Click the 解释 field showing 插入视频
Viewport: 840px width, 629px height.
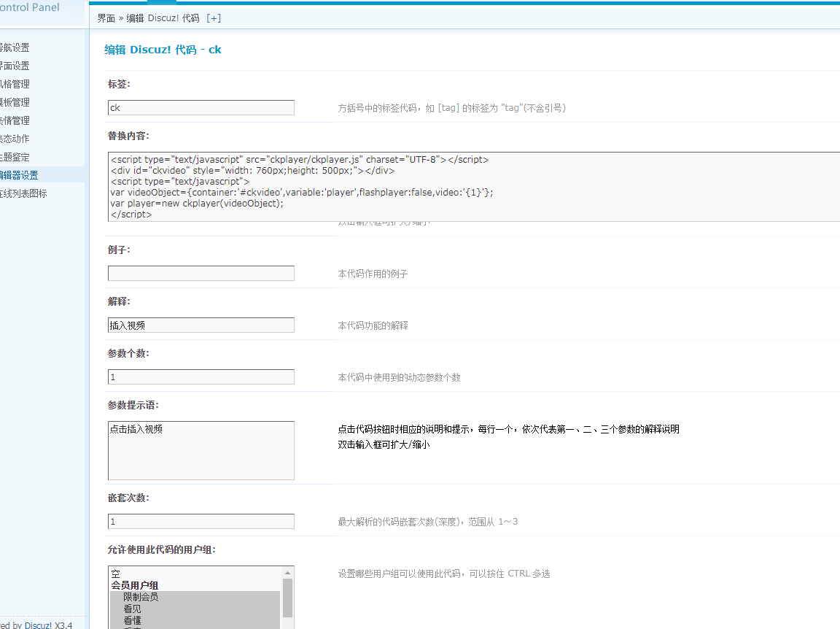[x=201, y=325]
